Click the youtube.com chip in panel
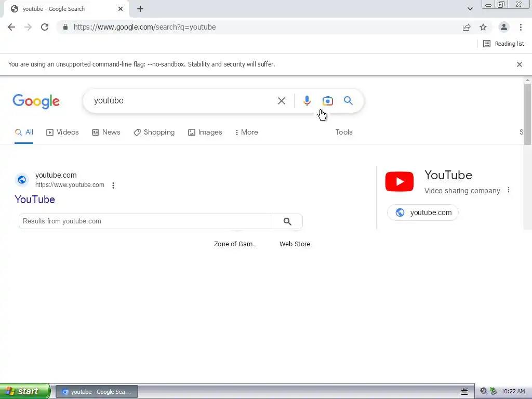Image resolution: width=532 pixels, height=399 pixels. tap(423, 212)
